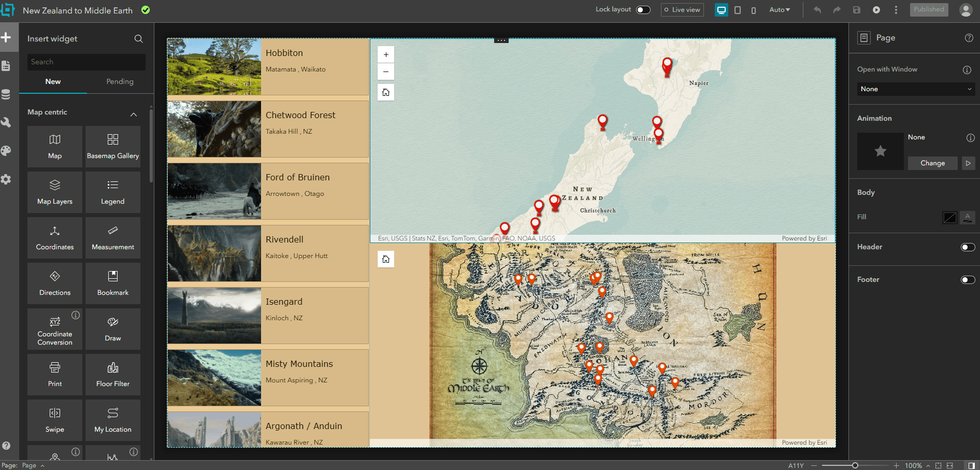Open the more options kebab menu
The image size is (980, 470).
coord(896,10)
